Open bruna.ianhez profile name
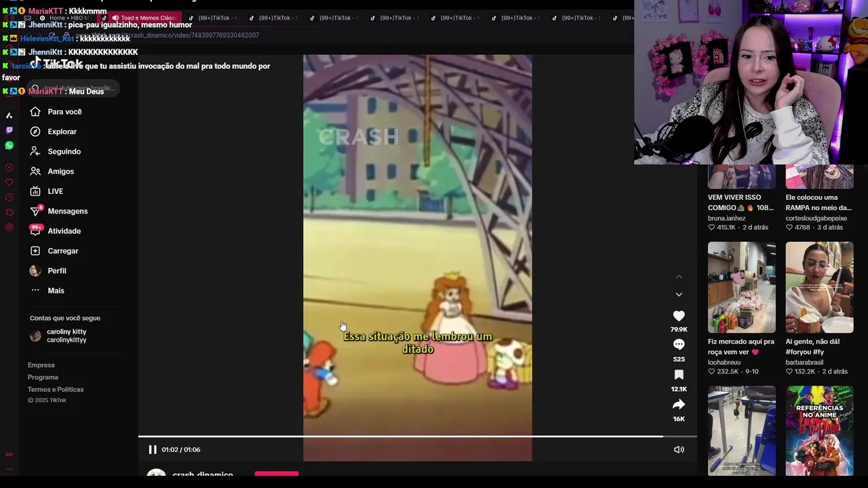868x488 pixels. (x=727, y=218)
